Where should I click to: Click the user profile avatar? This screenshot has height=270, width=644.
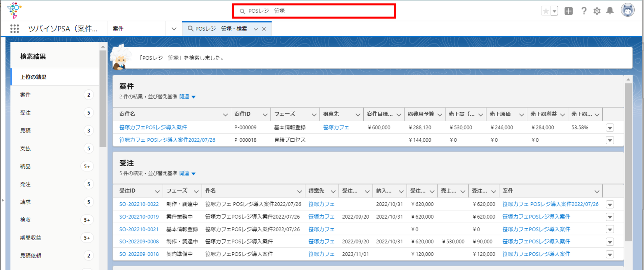pos(627,11)
